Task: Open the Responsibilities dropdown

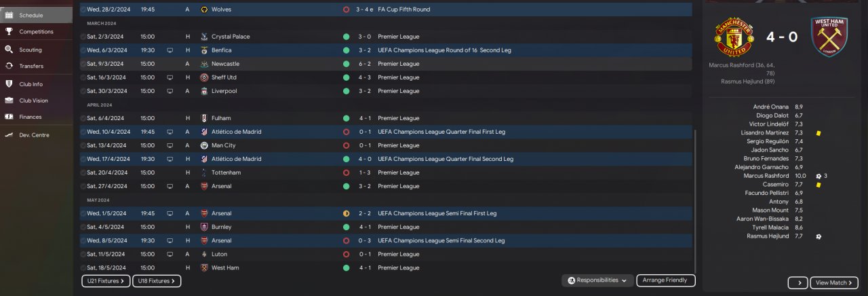Action: [x=597, y=280]
